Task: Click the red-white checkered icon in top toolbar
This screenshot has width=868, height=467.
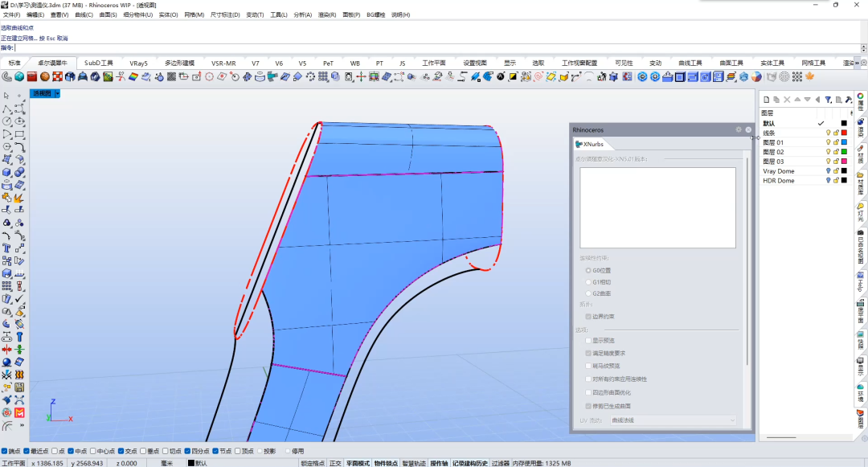Action: [x=58, y=77]
